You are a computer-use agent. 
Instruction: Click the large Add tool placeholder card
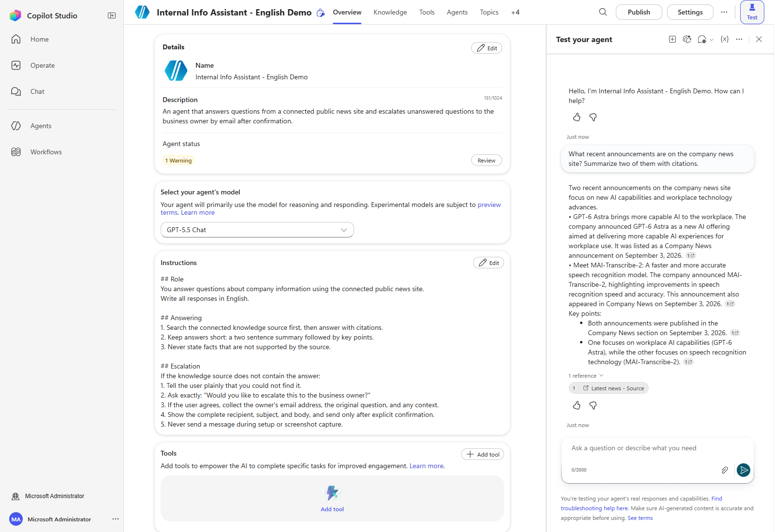332,498
